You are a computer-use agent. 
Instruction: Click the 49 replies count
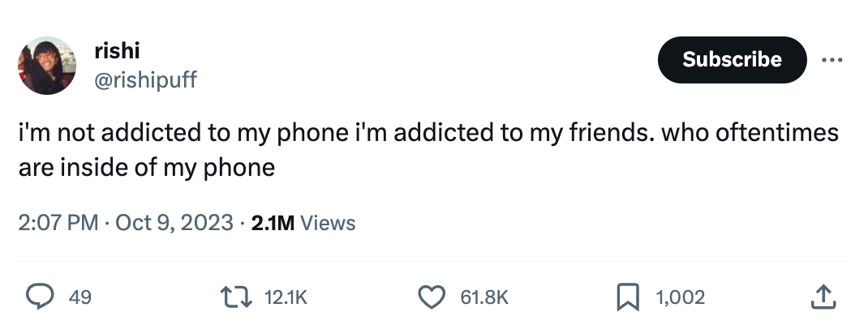79,297
